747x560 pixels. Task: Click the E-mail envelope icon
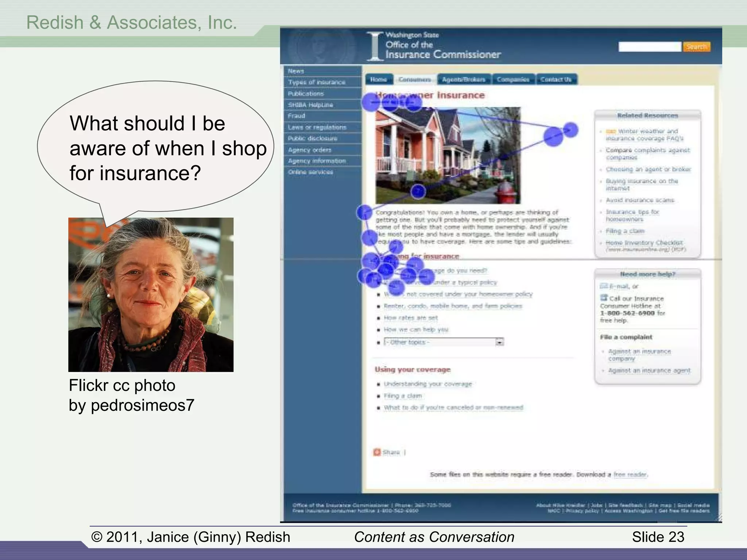[x=604, y=286]
